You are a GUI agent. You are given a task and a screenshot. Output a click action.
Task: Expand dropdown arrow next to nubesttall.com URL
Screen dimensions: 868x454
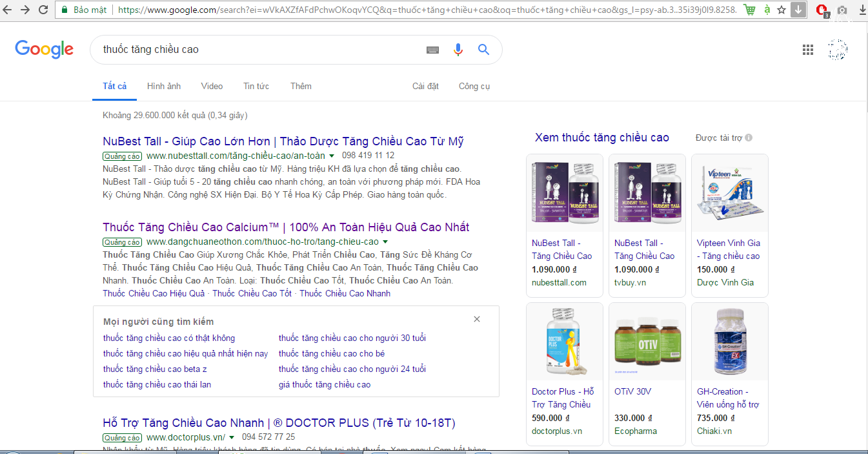tap(332, 156)
